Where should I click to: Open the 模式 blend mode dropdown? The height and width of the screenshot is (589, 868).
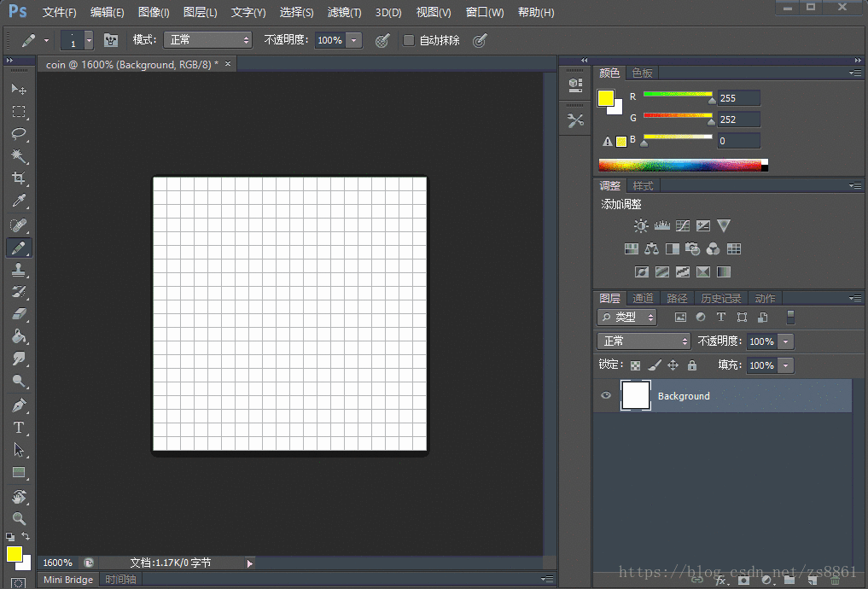point(207,40)
